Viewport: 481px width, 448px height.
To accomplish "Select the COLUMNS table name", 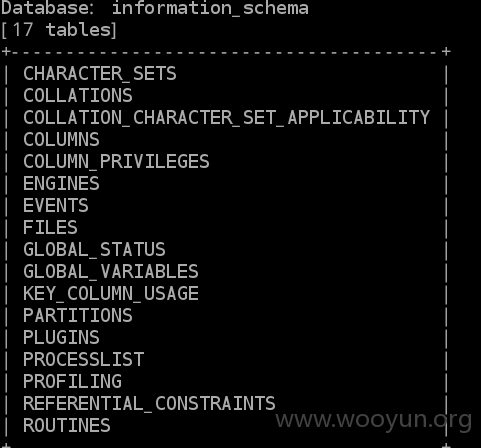I will point(61,139).
